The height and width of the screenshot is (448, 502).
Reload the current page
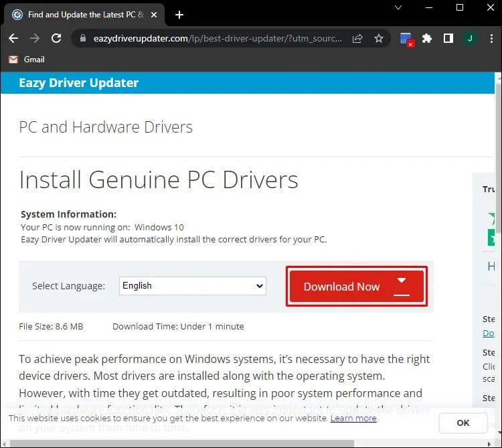(56, 38)
